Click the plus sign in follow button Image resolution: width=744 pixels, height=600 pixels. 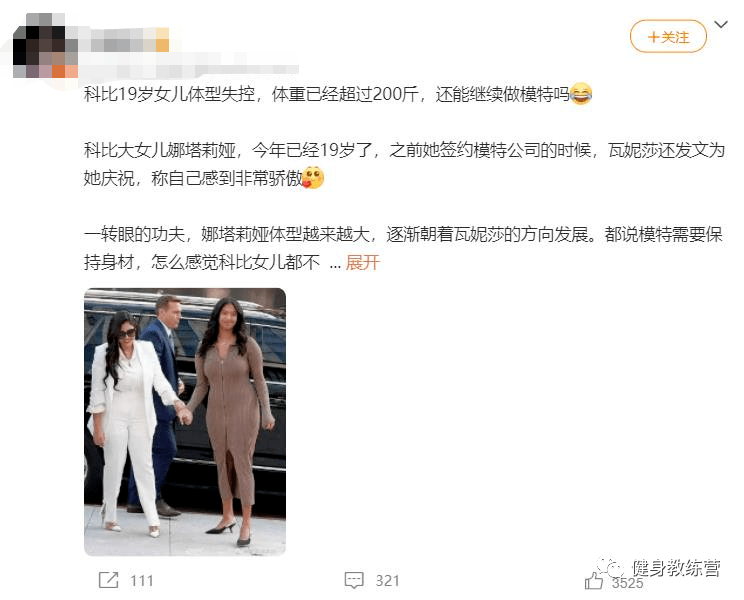tap(653, 37)
